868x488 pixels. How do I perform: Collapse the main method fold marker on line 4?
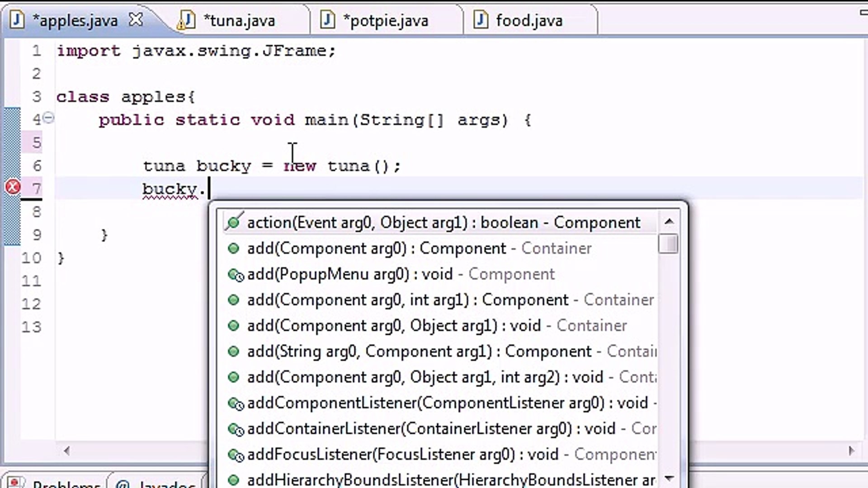pyautogui.click(x=48, y=119)
